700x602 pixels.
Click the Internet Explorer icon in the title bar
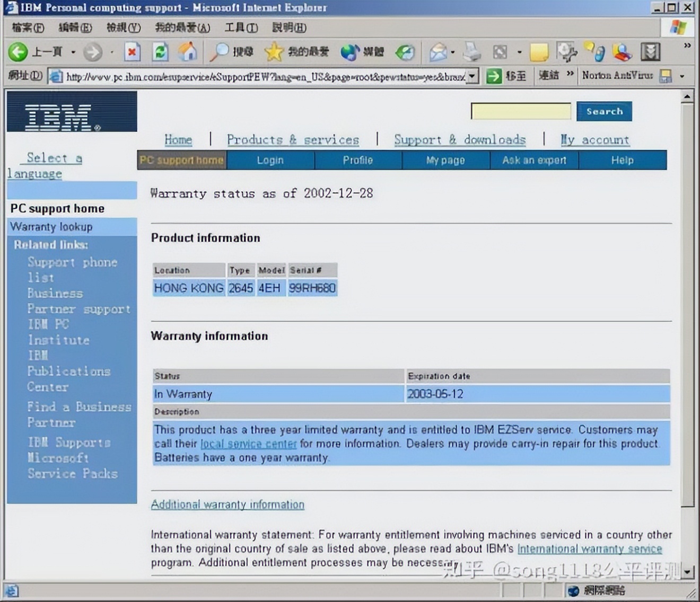(x=11, y=7)
